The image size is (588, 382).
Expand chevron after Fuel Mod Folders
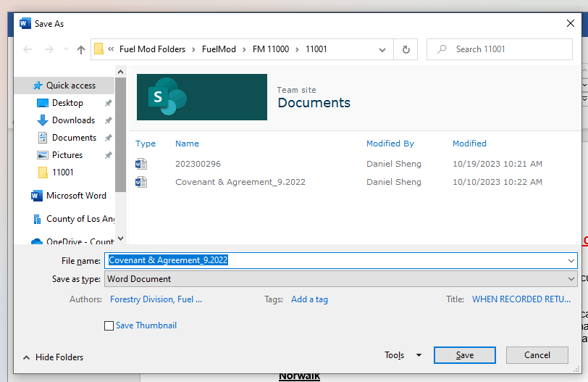tap(193, 49)
